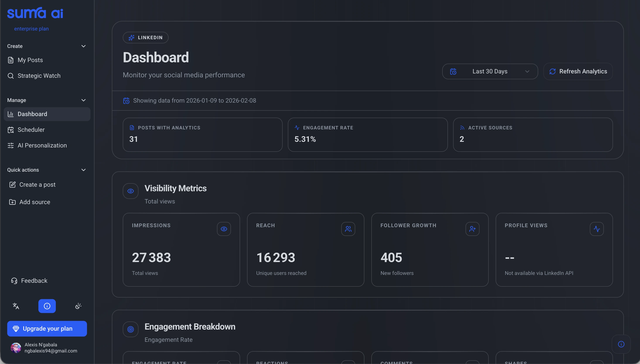Open My Posts in sidebar
640x364 pixels.
30,60
